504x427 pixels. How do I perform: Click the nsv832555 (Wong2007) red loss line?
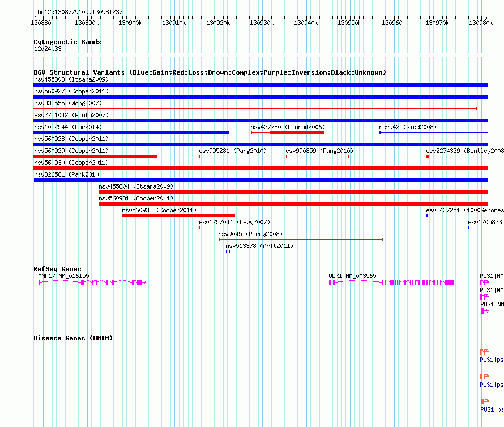point(255,109)
